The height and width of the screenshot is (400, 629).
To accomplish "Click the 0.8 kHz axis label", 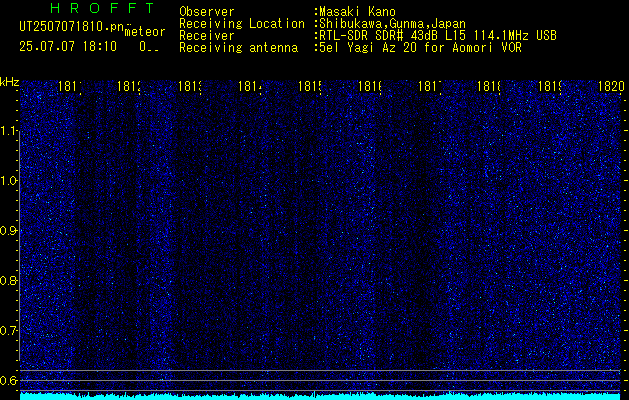I will 9,281.
